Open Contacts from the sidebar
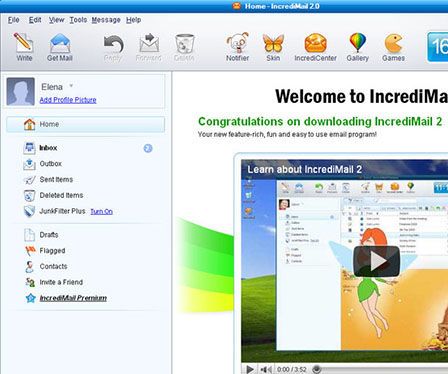Image resolution: width=448 pixels, height=374 pixels. pos(53,266)
